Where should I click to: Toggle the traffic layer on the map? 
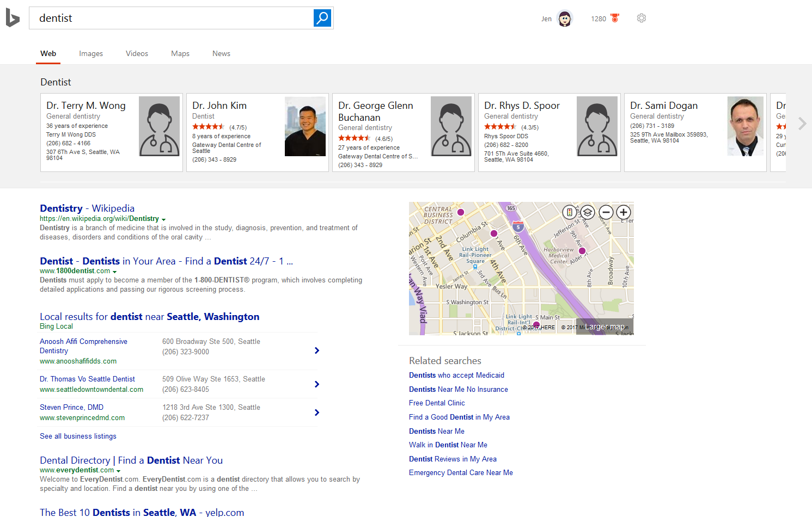coord(569,212)
